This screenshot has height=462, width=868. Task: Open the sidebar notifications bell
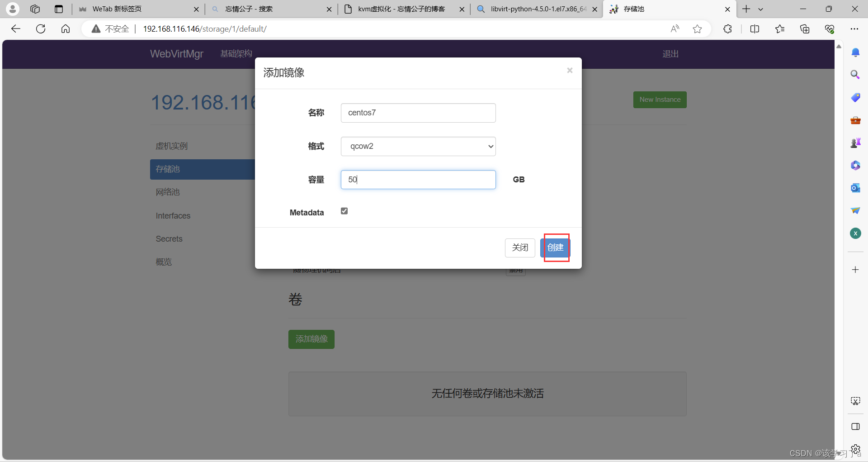tap(855, 52)
